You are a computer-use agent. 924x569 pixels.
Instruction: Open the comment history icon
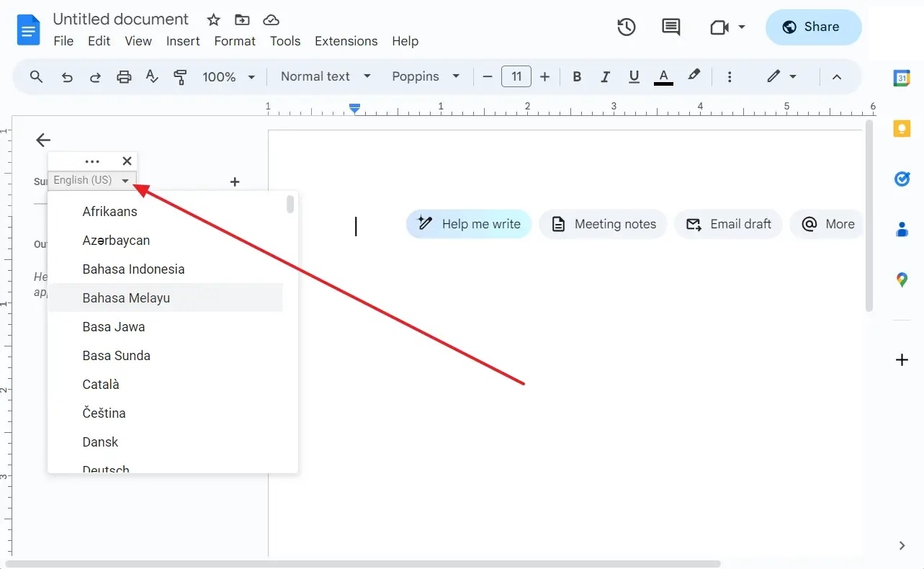point(670,27)
